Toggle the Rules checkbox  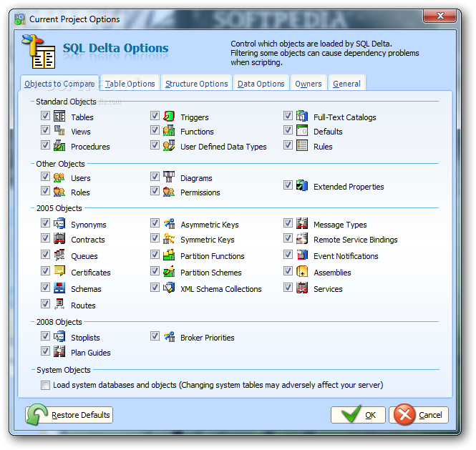pyautogui.click(x=288, y=145)
